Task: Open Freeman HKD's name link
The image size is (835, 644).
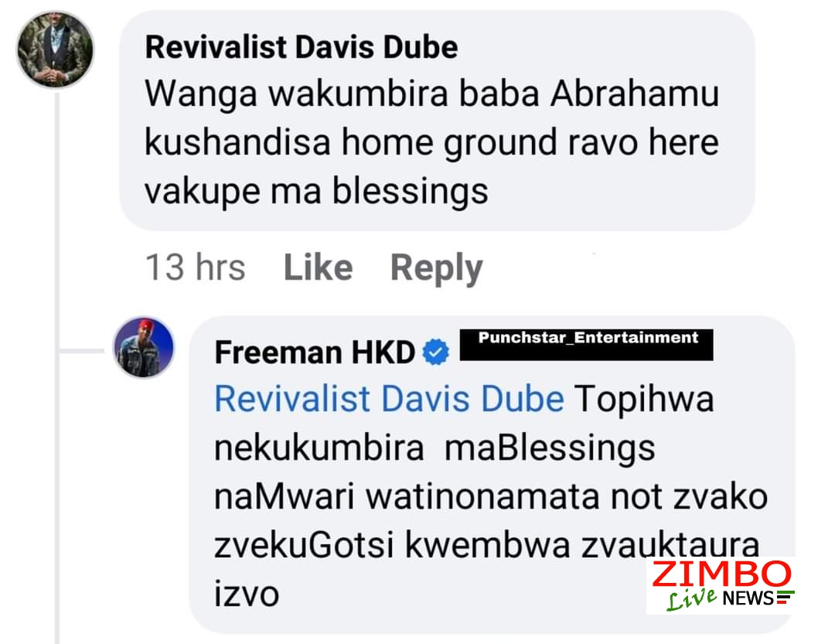Action: 315,352
